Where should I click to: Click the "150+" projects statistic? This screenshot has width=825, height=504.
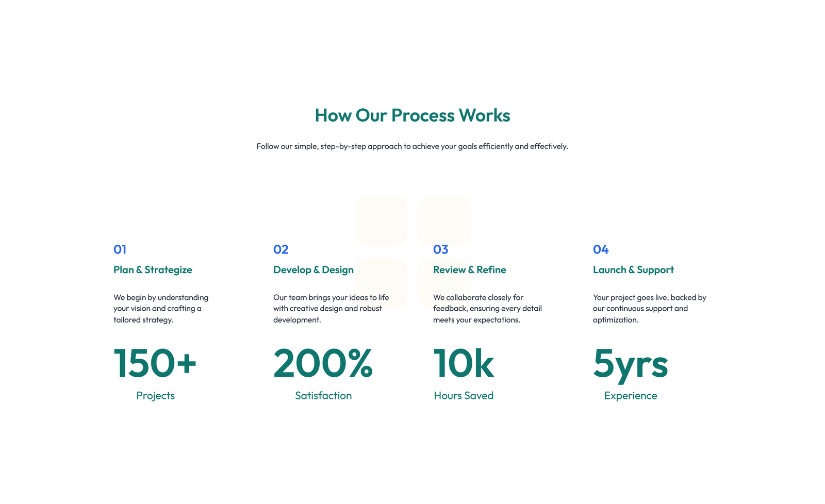tap(155, 364)
